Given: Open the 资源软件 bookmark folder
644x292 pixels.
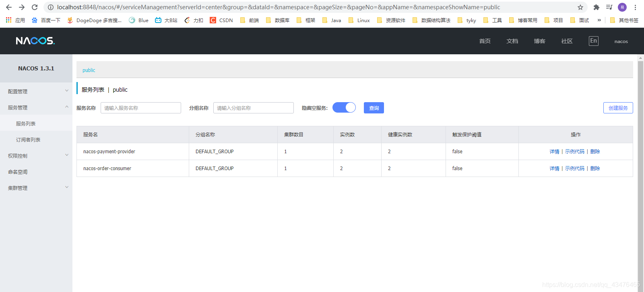Looking at the screenshot, I should click(391, 20).
